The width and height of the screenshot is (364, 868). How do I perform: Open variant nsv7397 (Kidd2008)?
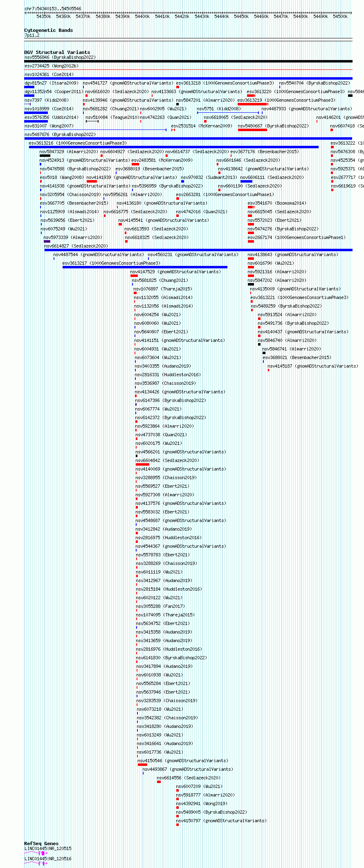(x=47, y=100)
